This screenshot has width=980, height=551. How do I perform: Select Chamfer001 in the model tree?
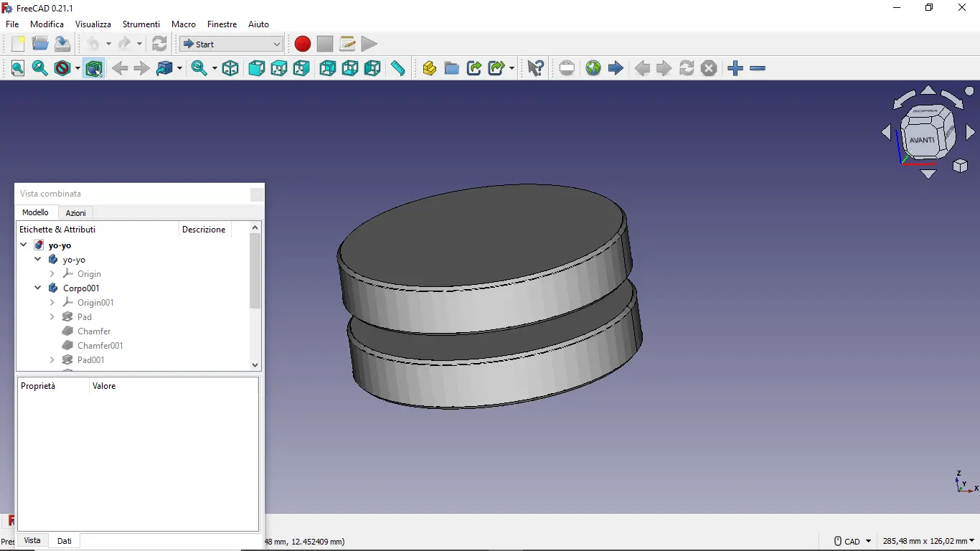pos(100,345)
